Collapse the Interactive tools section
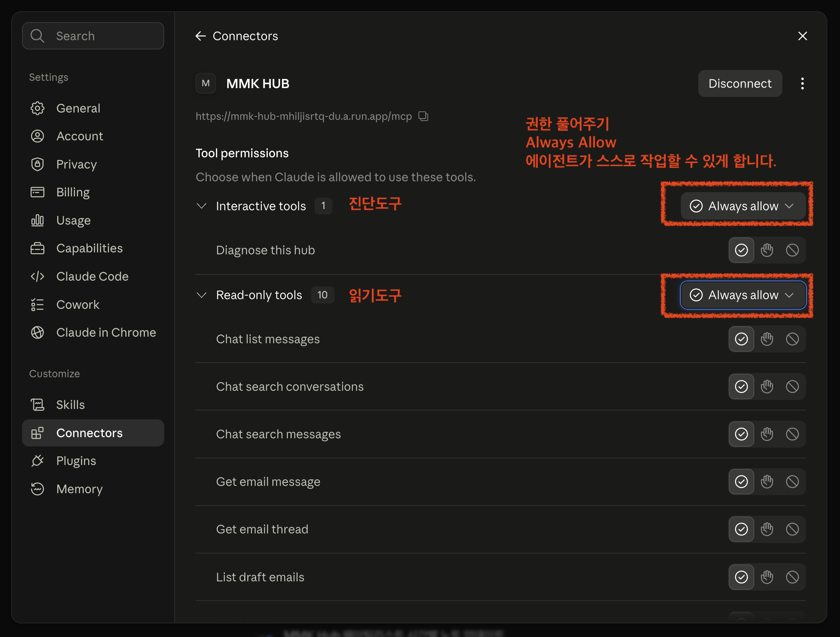This screenshot has height=637, width=840. (x=201, y=206)
